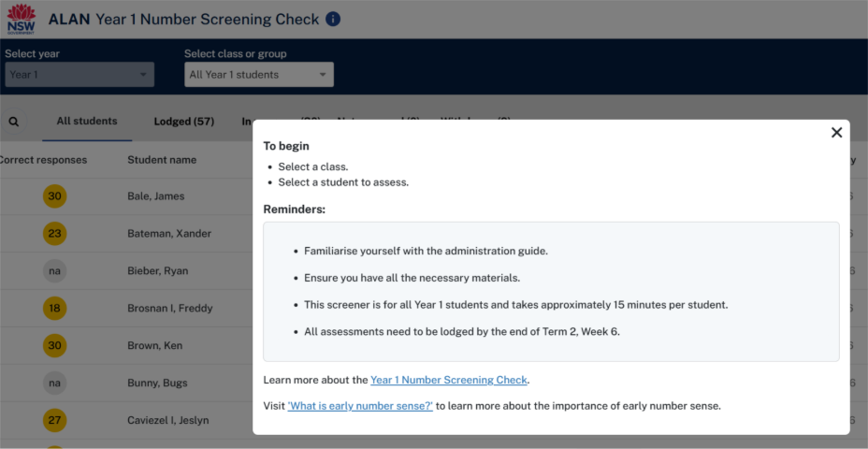Click the na badge for Bunny, Bugs
The width and height of the screenshot is (868, 449).
coord(55,383)
